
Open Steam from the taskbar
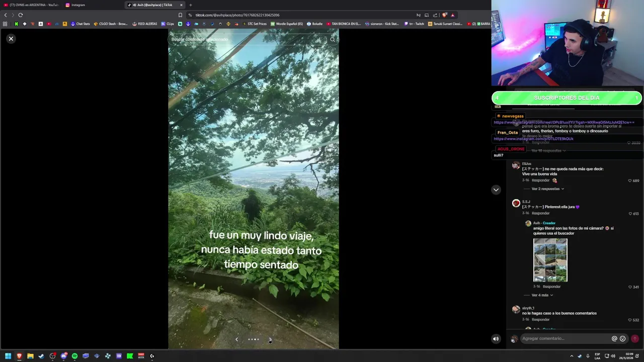tap(41, 356)
